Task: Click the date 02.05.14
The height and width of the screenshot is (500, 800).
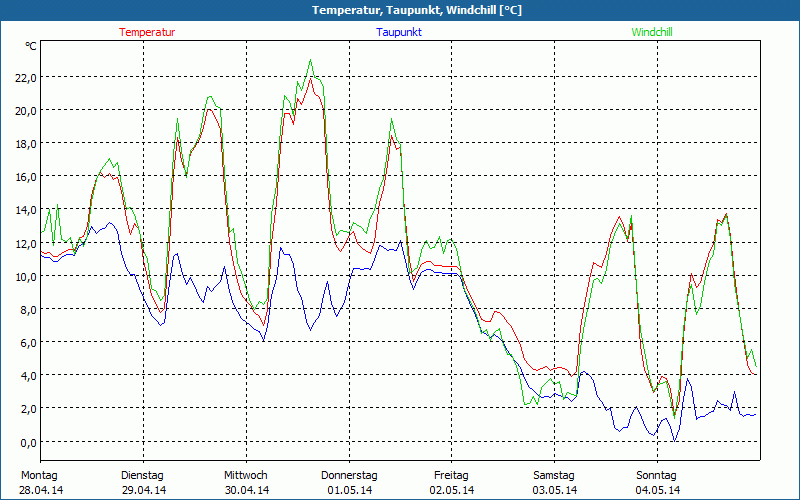Action: (x=452, y=490)
